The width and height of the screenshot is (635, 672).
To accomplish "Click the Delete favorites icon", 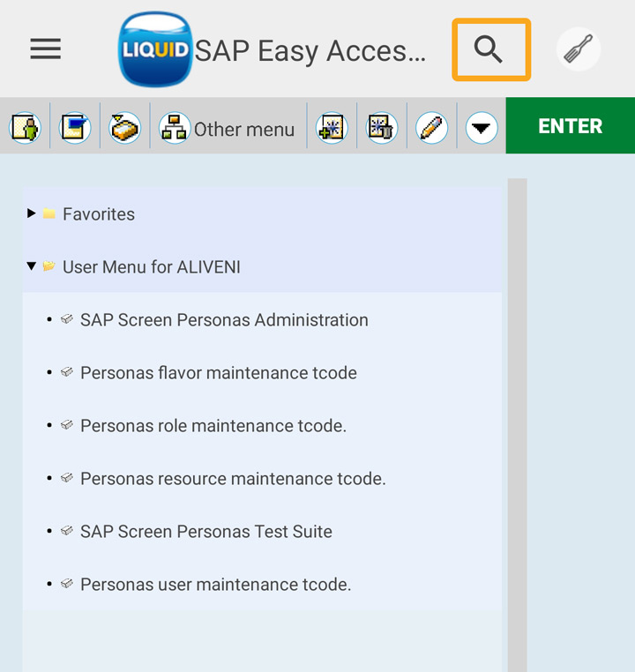I will point(382,129).
